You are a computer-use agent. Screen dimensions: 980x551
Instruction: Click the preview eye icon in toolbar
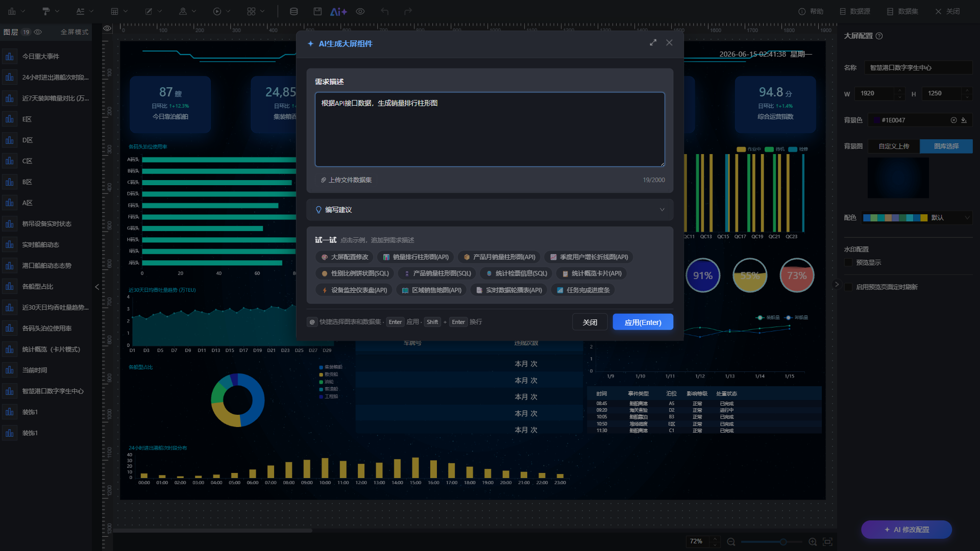[x=360, y=11]
